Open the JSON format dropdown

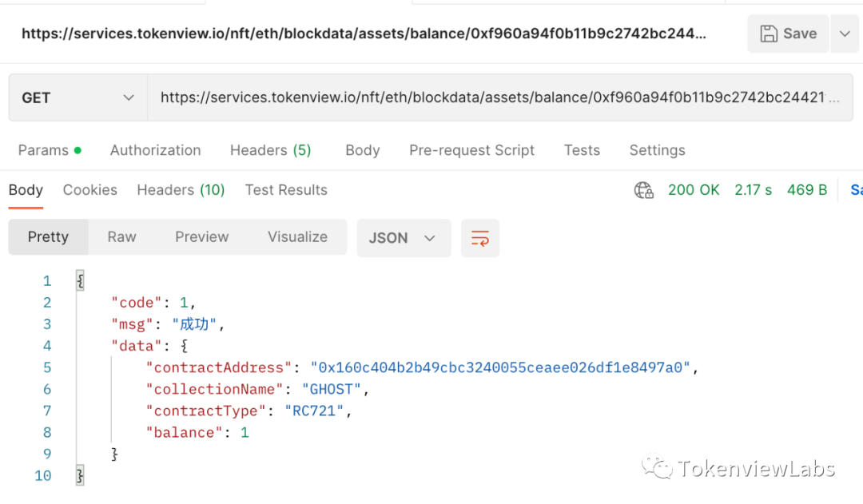pyautogui.click(x=404, y=238)
